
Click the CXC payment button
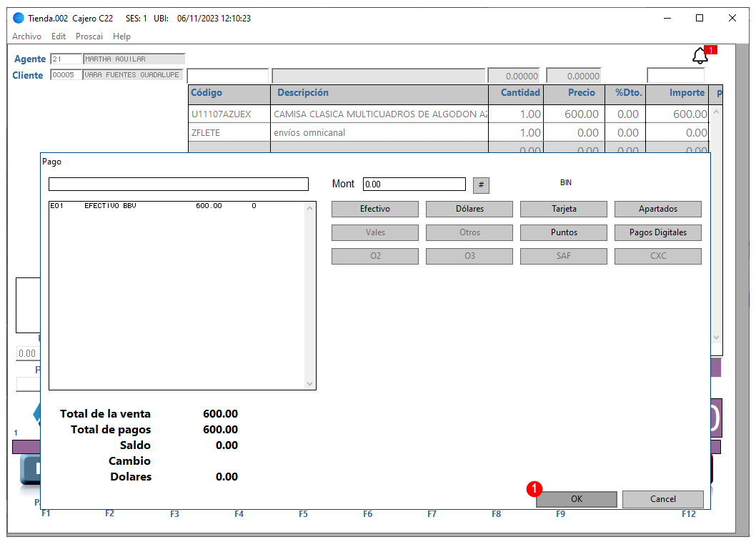[657, 256]
